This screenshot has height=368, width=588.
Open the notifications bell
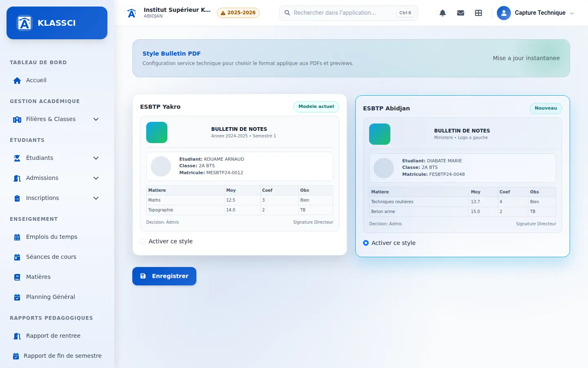(x=443, y=13)
